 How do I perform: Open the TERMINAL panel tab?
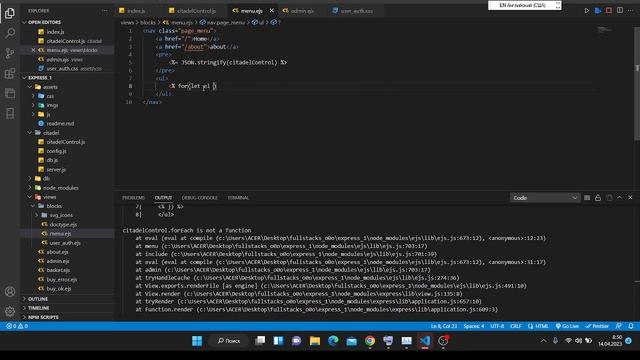(x=238, y=198)
